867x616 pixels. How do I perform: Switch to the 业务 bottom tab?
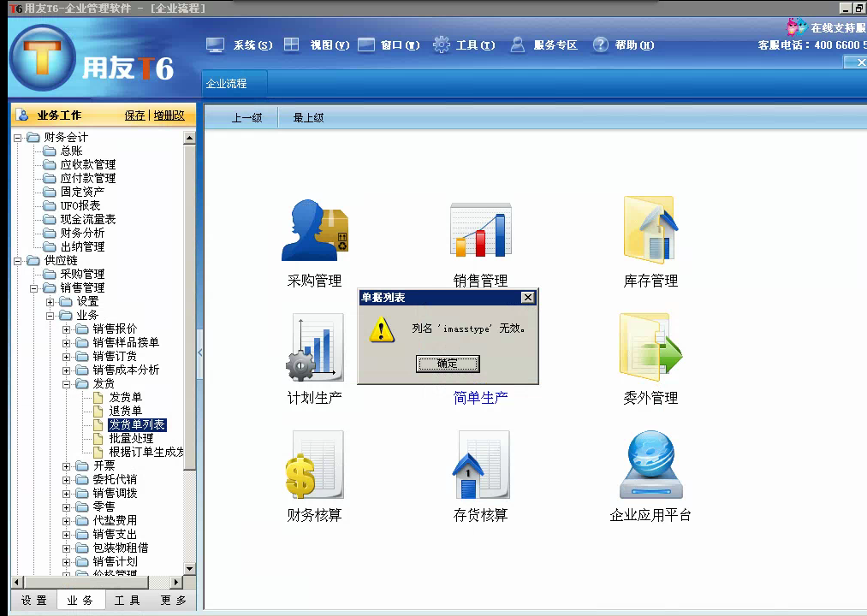click(x=80, y=601)
